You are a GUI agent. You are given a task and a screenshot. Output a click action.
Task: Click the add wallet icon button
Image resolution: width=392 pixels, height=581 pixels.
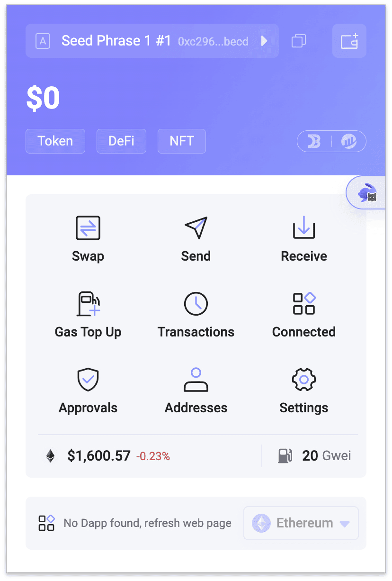(x=349, y=41)
